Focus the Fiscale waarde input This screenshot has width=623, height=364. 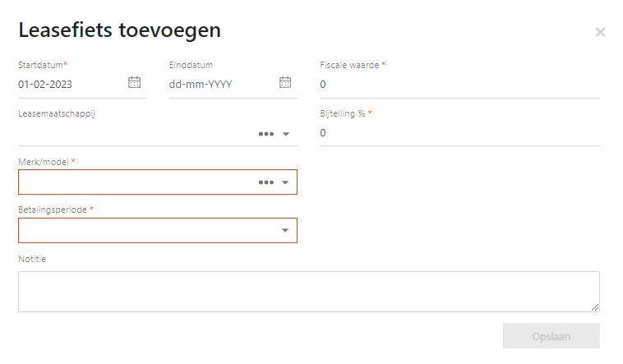[x=459, y=85]
